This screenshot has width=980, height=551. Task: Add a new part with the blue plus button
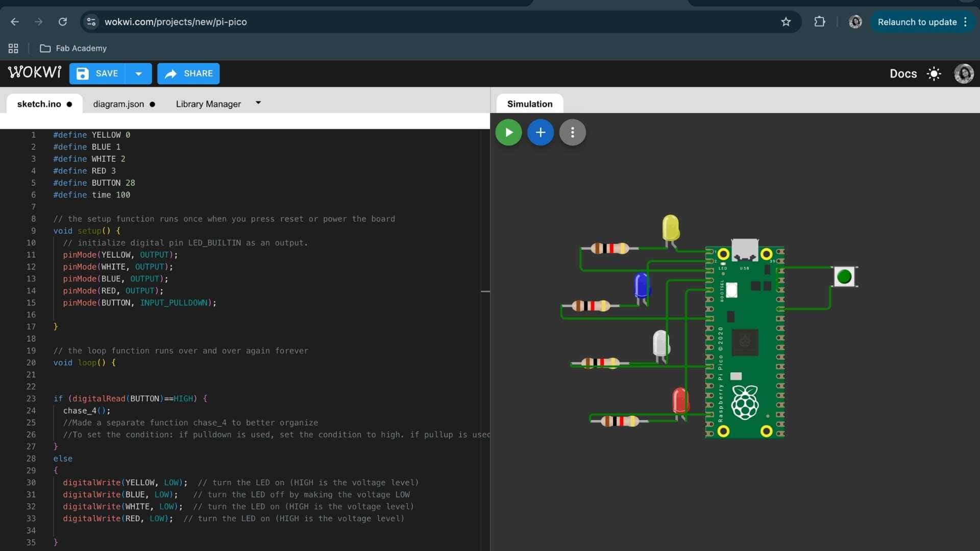point(541,133)
